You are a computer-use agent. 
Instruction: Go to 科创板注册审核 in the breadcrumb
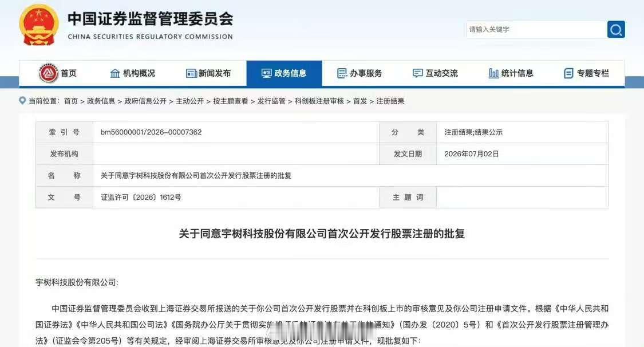tap(319, 101)
